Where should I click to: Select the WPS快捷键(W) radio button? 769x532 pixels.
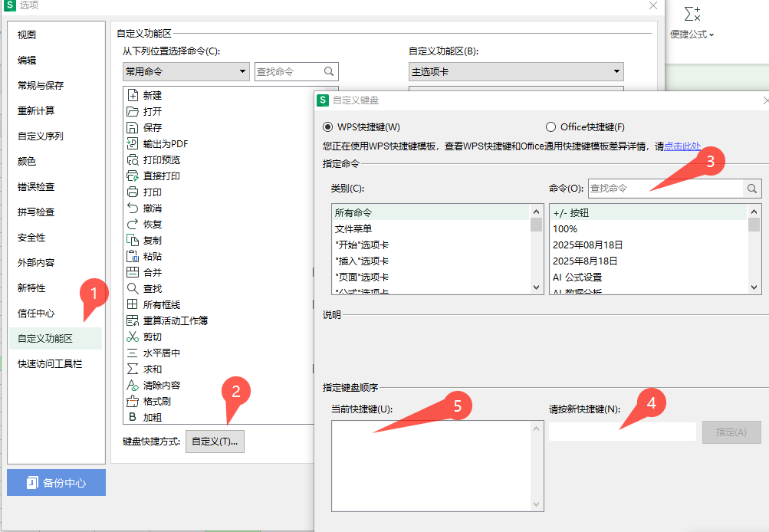point(327,127)
